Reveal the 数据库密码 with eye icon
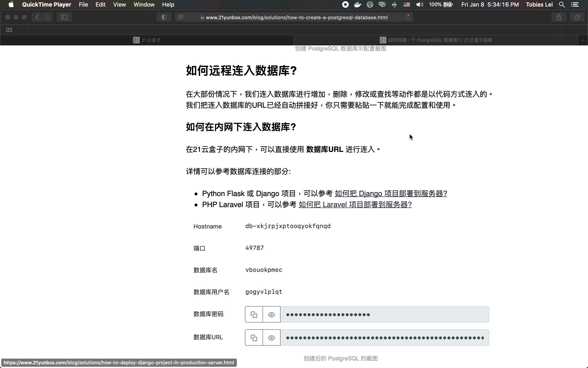This screenshot has height=368, width=588. (x=271, y=314)
